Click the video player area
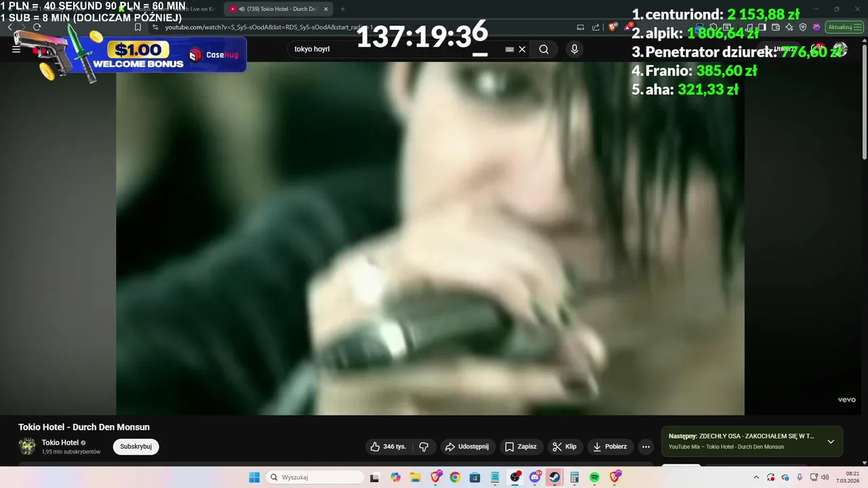 pos(430,239)
